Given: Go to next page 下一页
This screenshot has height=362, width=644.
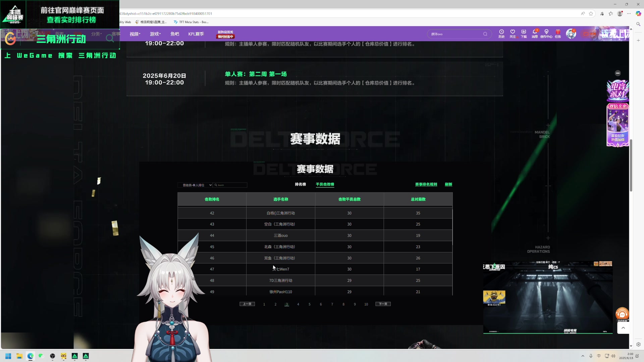Looking at the screenshot, I should click(383, 304).
